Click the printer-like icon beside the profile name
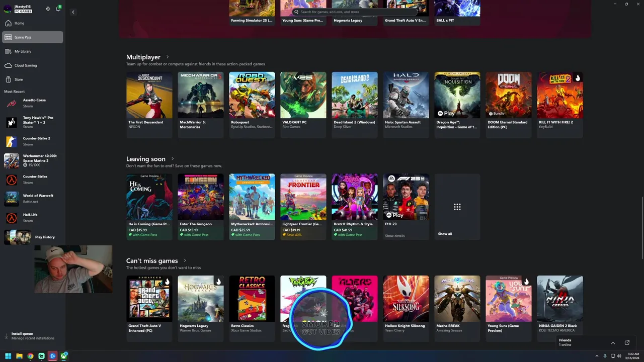 48,9
